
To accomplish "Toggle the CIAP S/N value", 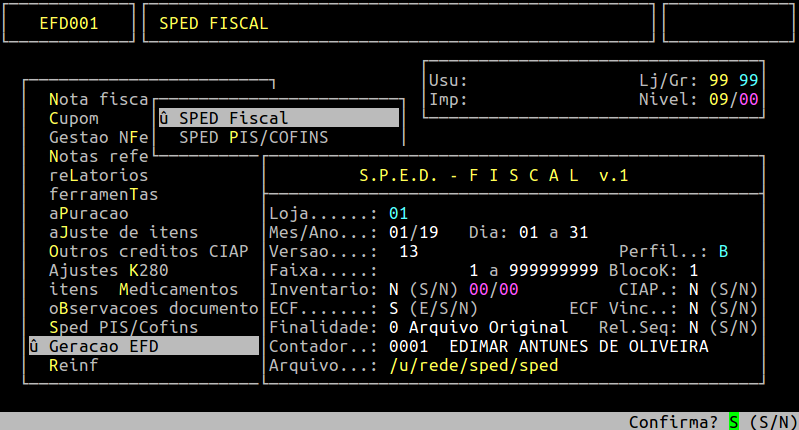I will click(693, 289).
